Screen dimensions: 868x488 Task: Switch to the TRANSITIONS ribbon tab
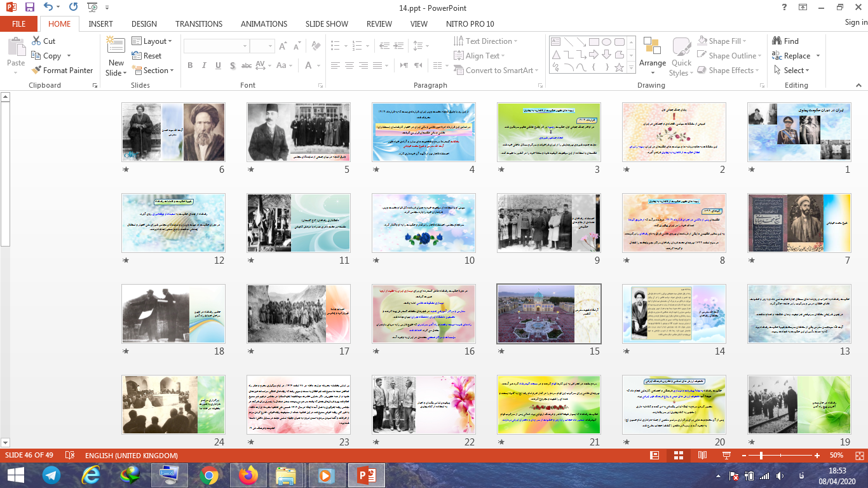click(x=199, y=24)
